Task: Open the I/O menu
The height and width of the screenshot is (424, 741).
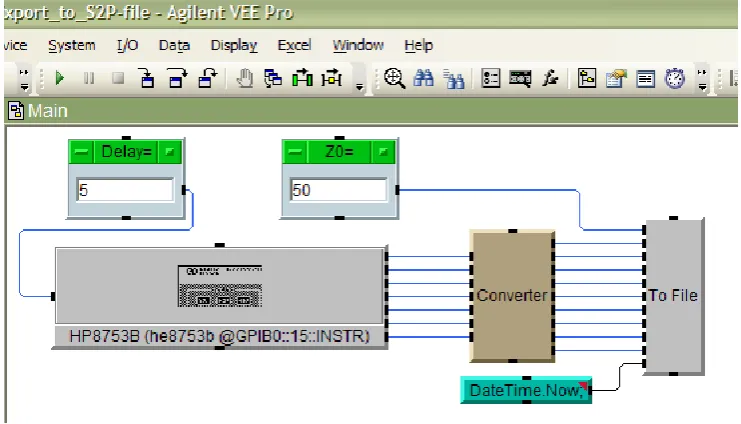Action: pyautogui.click(x=128, y=45)
